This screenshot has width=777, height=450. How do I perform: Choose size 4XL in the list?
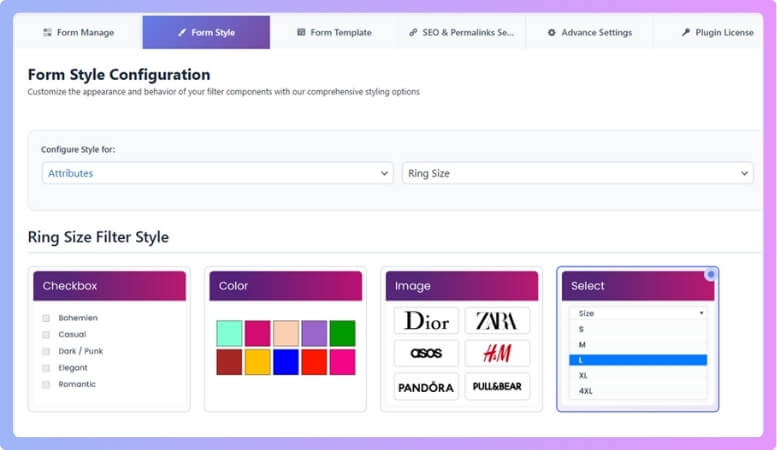point(638,391)
